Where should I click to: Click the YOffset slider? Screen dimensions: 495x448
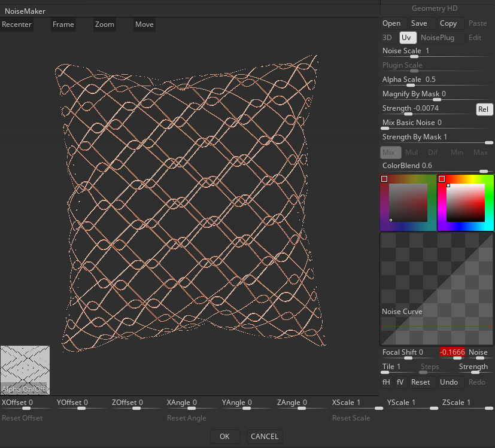82,404
